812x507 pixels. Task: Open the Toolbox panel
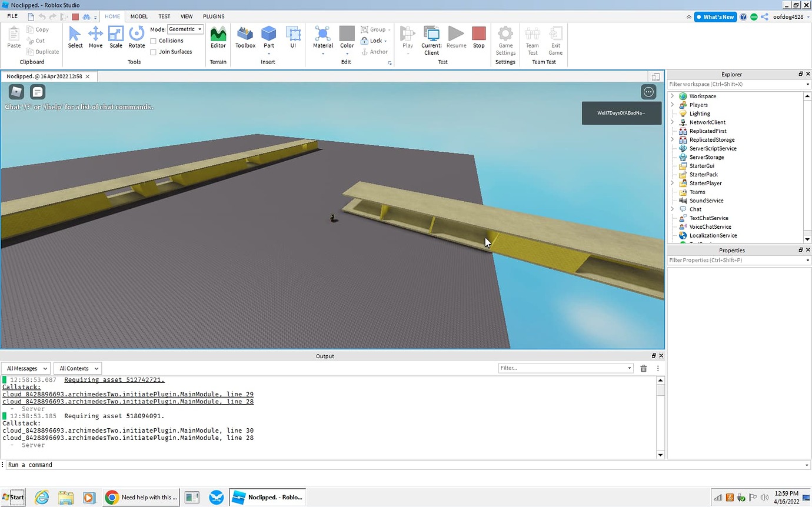pyautogui.click(x=245, y=37)
